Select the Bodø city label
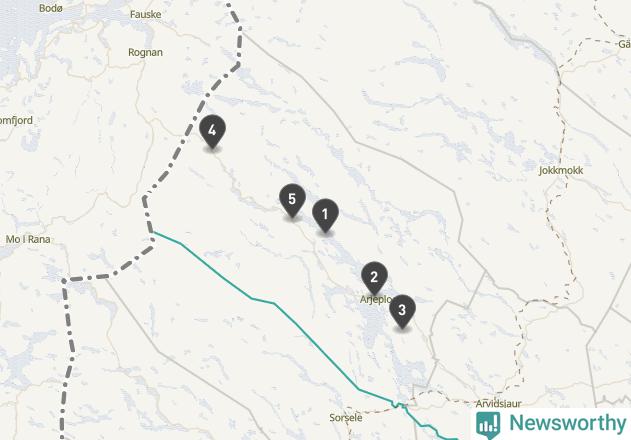Viewport: 631px width, 440px height. 51,8
